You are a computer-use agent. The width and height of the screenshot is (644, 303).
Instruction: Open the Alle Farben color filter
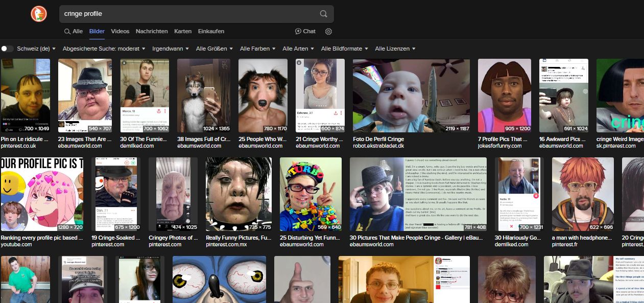tap(257, 49)
